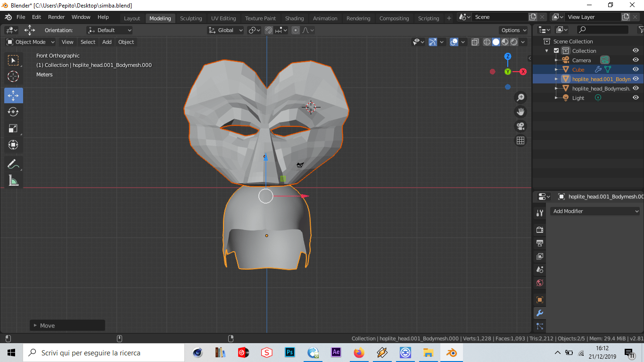Screen dimensions: 644x362
Task: Select the Select Box tool
Action: click(x=13, y=60)
